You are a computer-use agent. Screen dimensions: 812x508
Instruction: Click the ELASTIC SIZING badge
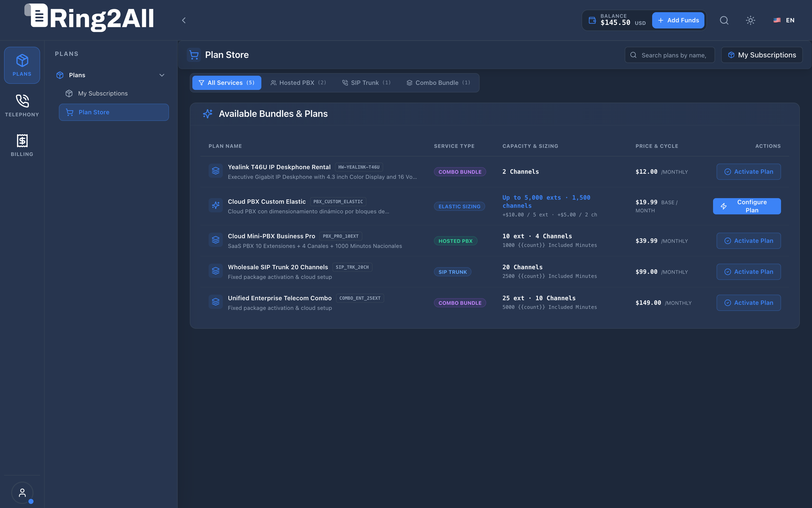pos(459,206)
